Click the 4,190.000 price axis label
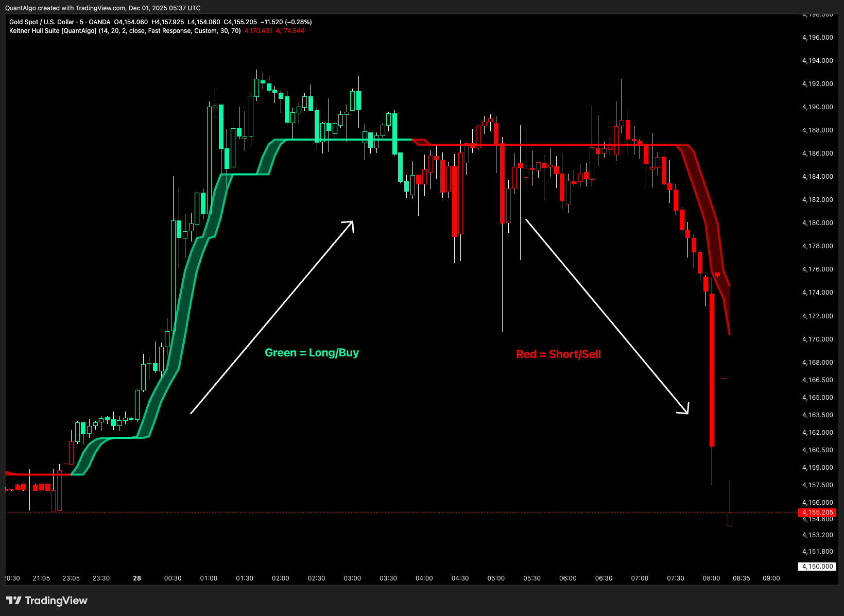Image resolution: width=844 pixels, height=616 pixels. click(x=818, y=107)
